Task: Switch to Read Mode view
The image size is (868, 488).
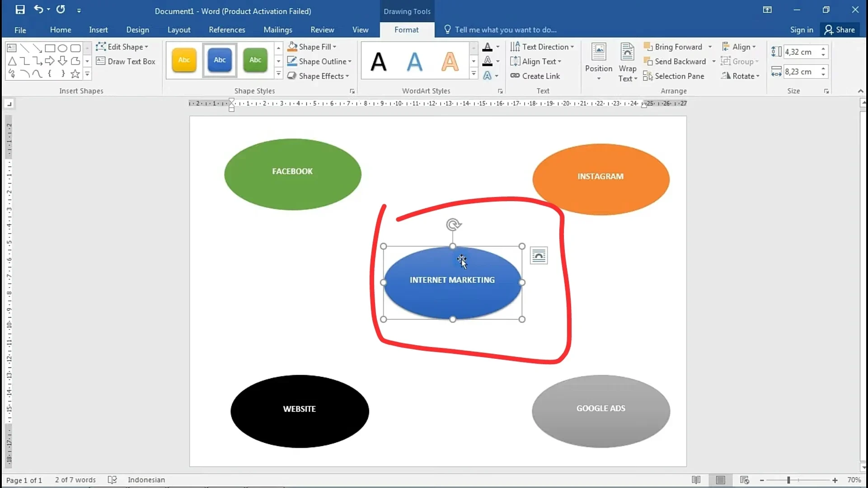Action: [696, 480]
